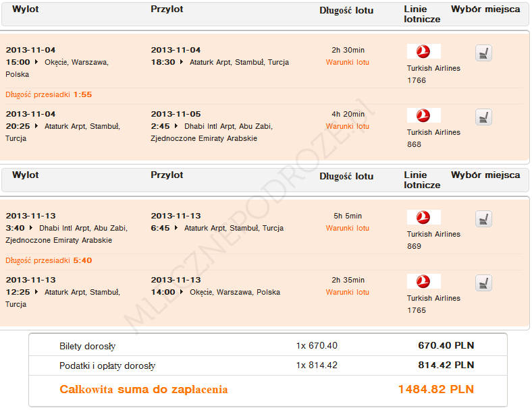
Task: Select the Podatki i opłaty dorosły row
Action: coord(267,365)
